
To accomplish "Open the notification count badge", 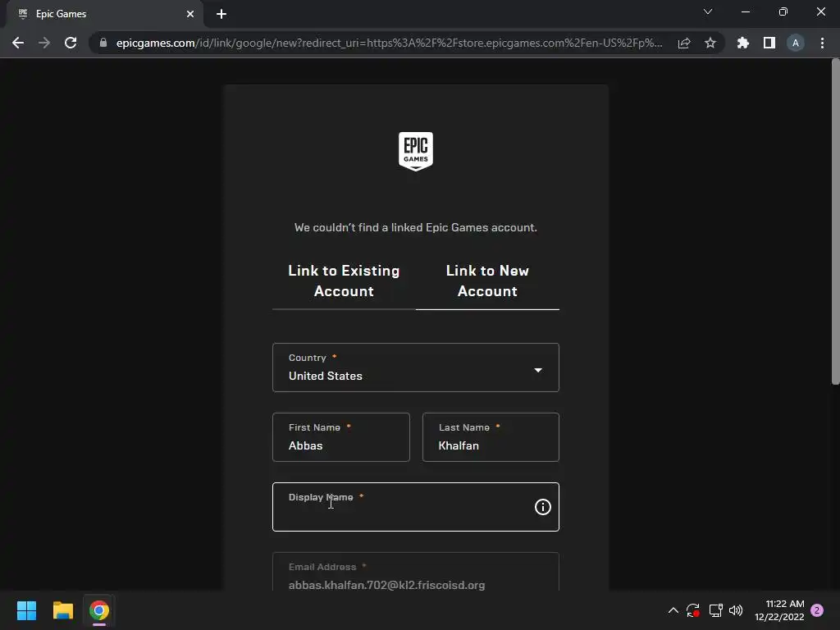I will click(817, 610).
